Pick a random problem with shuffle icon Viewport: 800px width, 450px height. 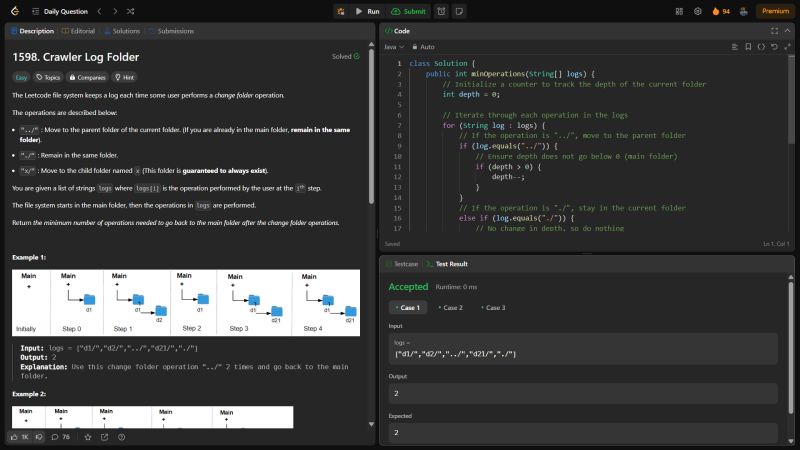131,11
